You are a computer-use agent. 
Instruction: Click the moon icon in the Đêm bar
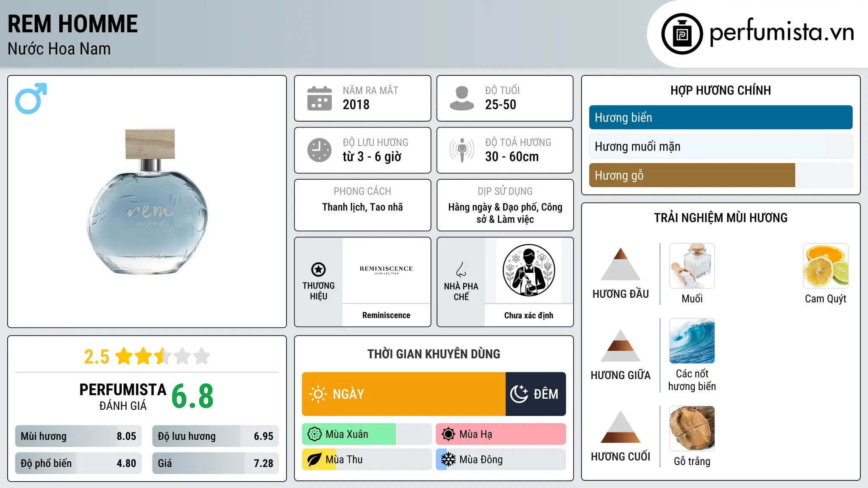pyautogui.click(x=519, y=394)
